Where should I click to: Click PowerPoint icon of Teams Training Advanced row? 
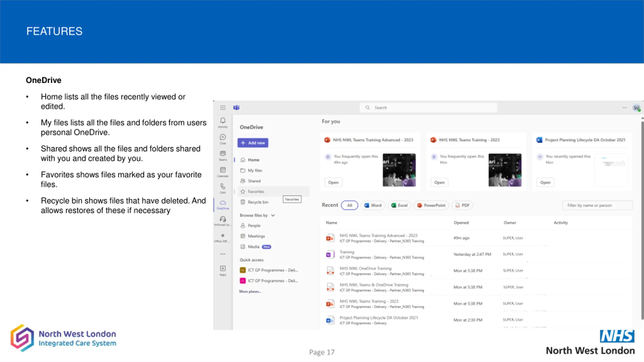[x=330, y=238]
